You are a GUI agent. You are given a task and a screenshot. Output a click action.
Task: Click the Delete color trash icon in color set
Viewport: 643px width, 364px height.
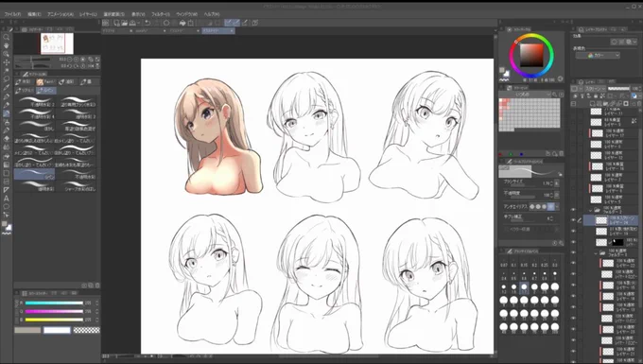[x=562, y=153]
